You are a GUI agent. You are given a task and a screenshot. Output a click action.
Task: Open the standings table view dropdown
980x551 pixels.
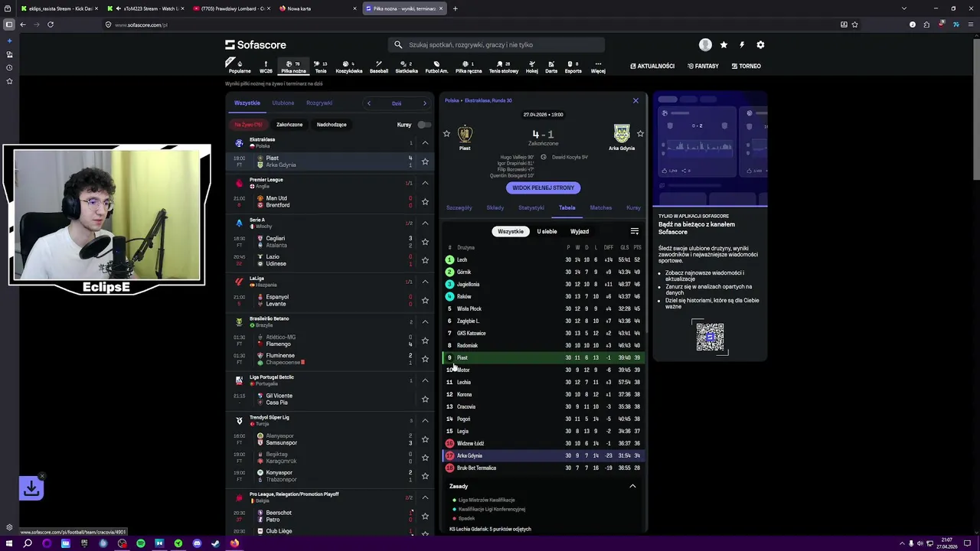tap(635, 231)
